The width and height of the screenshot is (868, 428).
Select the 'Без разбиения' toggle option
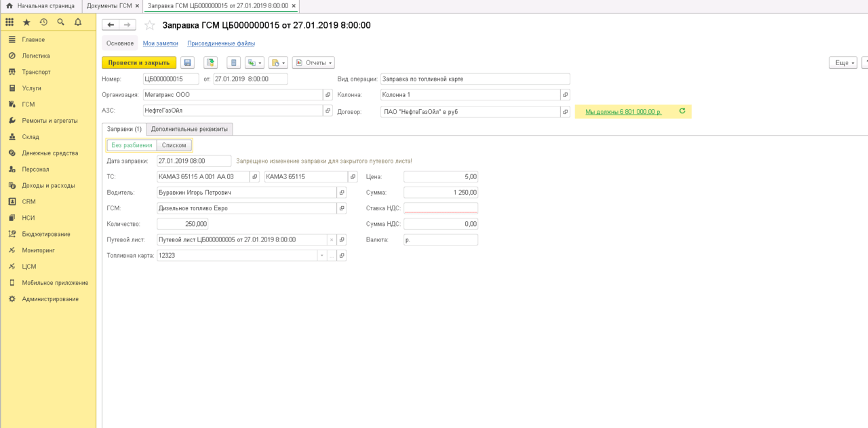point(132,145)
